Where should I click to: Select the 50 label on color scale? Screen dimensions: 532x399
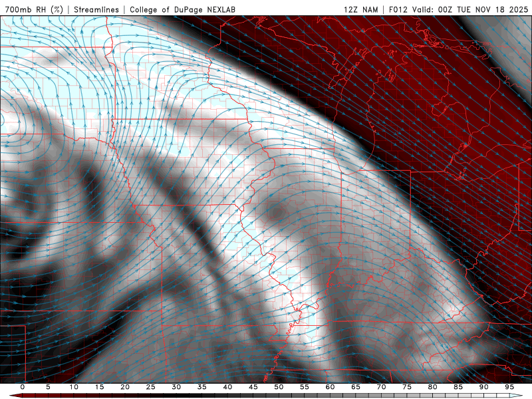(279, 387)
